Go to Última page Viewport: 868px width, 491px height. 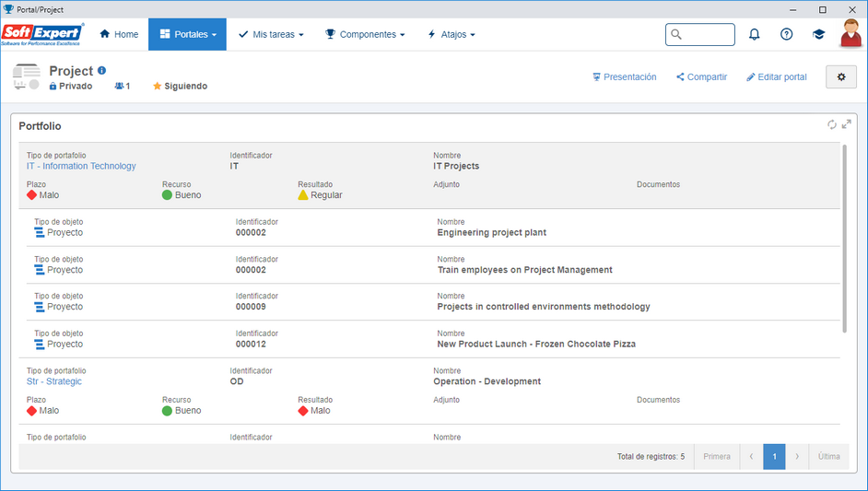828,457
